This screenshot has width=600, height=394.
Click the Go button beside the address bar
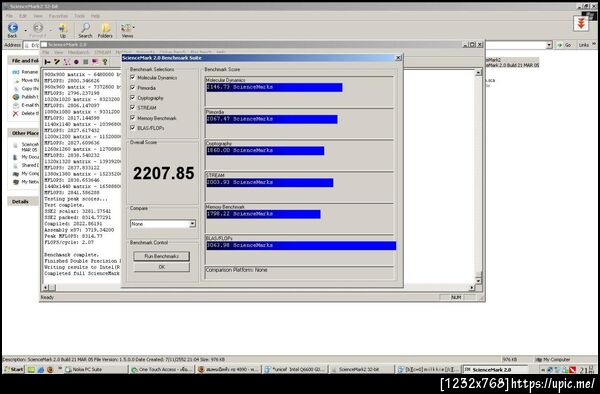pyautogui.click(x=564, y=45)
